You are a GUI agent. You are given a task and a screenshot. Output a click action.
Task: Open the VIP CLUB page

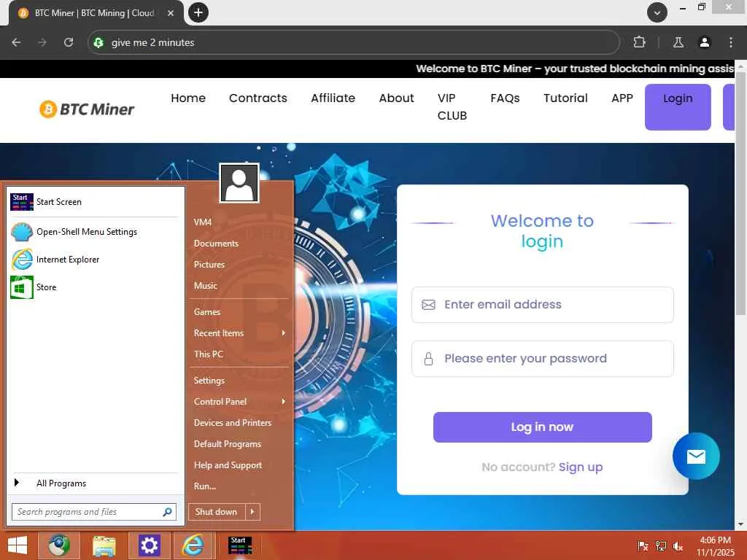click(x=452, y=106)
